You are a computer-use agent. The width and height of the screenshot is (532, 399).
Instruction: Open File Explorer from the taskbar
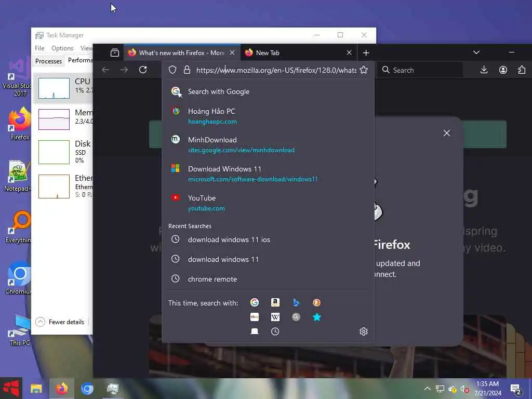coord(36,389)
